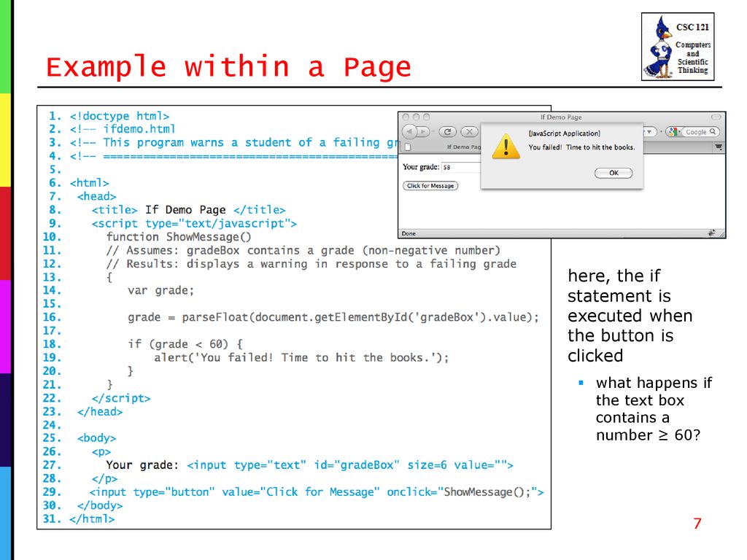The image size is (747, 560).
Task: Click the 'var grade;' code line
Action: [x=161, y=290]
